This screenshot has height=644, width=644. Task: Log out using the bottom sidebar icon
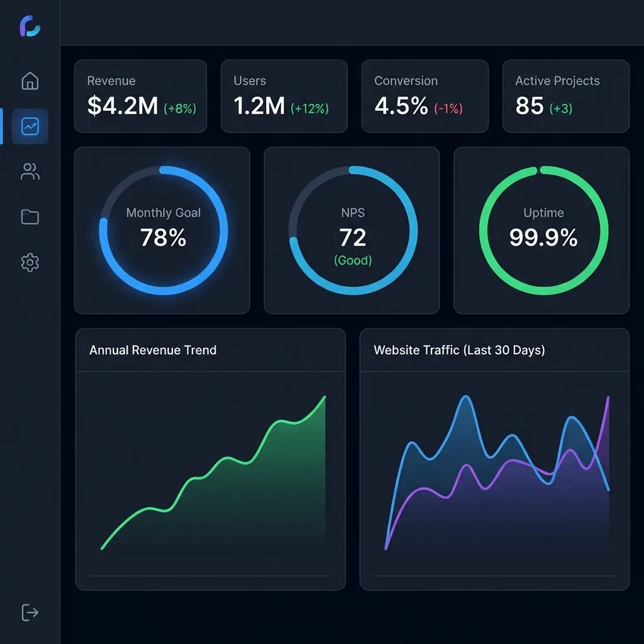click(x=29, y=612)
